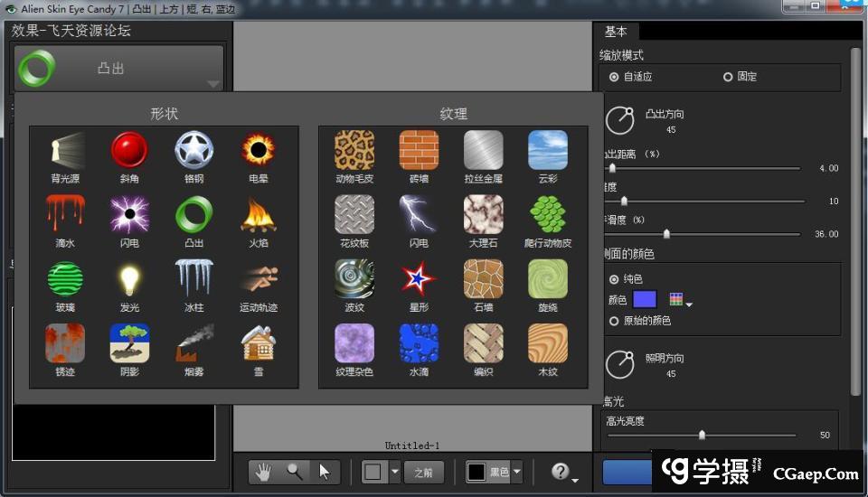Click the blue 颜色 swatch
Screen dimensions: 868x497
645,300
